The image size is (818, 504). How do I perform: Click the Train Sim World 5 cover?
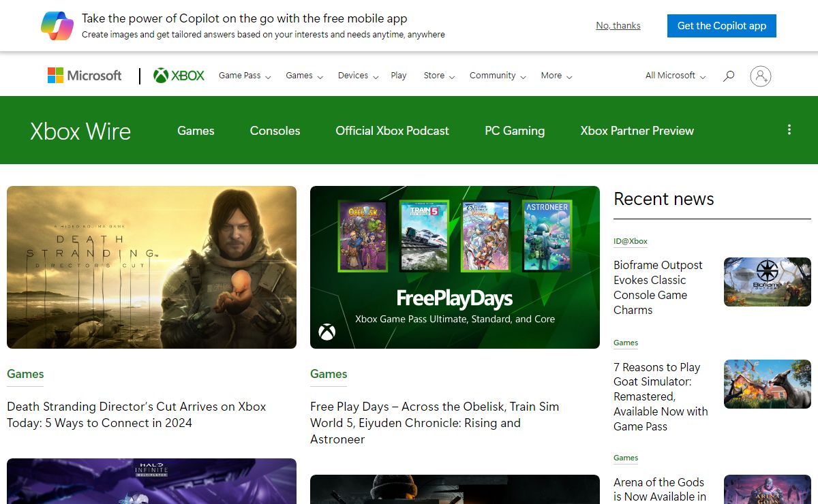tap(424, 236)
